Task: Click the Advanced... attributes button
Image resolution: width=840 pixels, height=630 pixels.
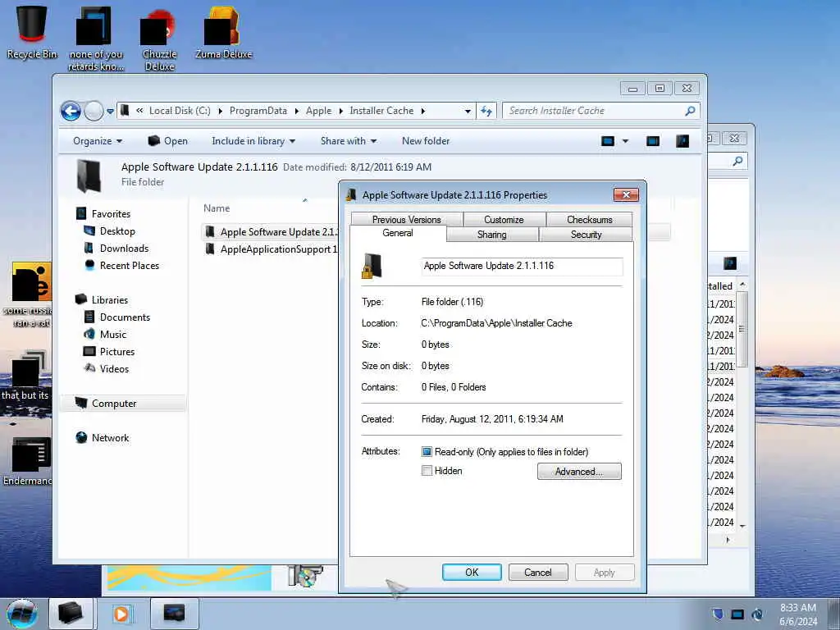Action: (579, 472)
